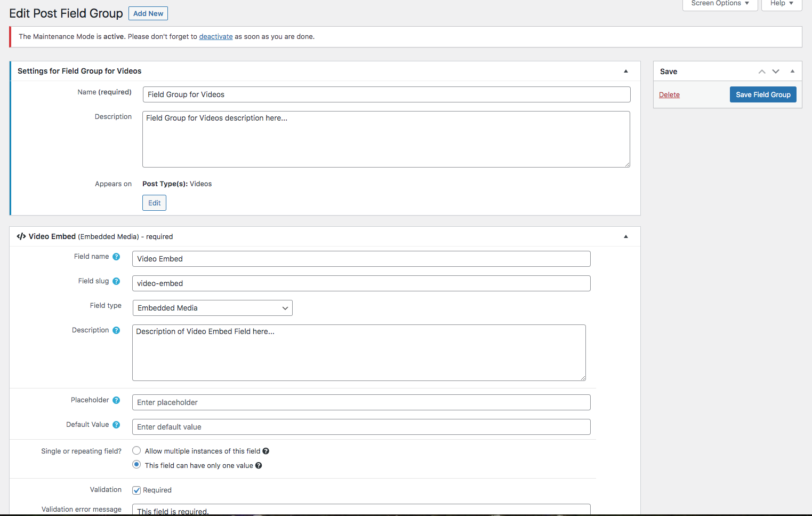Screen dimensions: 812x516
Task: Click the Save Field Group button
Action: [x=763, y=94]
